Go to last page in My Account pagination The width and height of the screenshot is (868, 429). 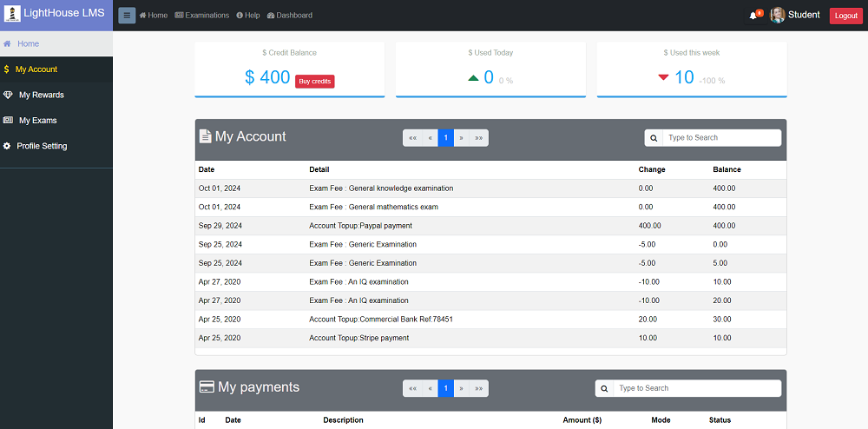pyautogui.click(x=478, y=138)
